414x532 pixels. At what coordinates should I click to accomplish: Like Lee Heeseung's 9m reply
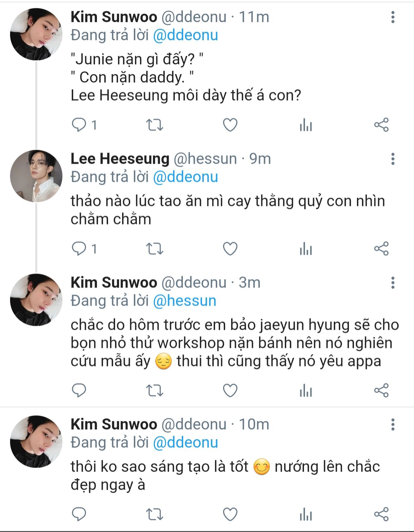click(x=230, y=249)
